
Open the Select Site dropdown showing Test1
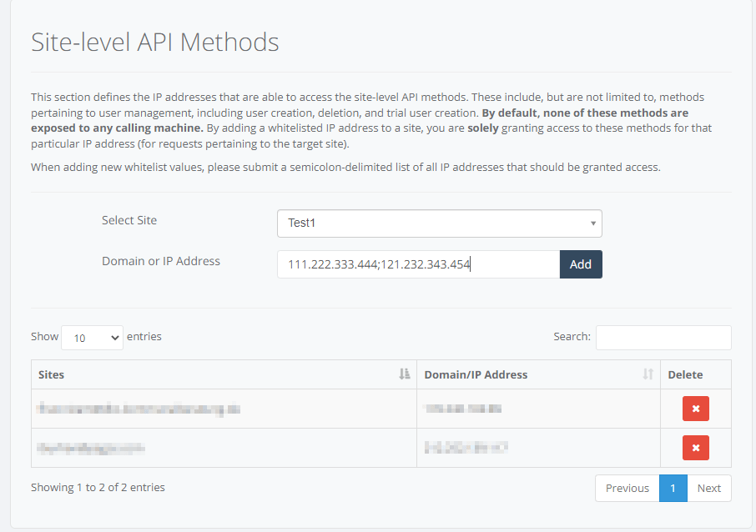click(x=439, y=223)
